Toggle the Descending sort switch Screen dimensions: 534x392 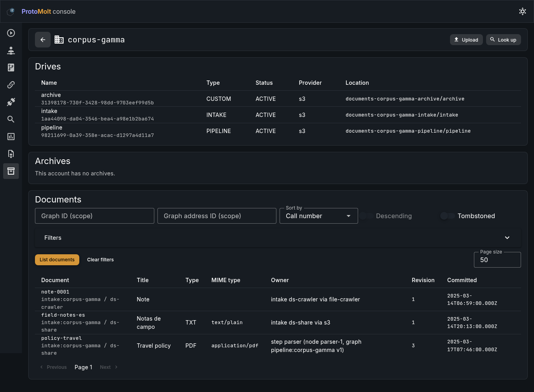(x=367, y=216)
